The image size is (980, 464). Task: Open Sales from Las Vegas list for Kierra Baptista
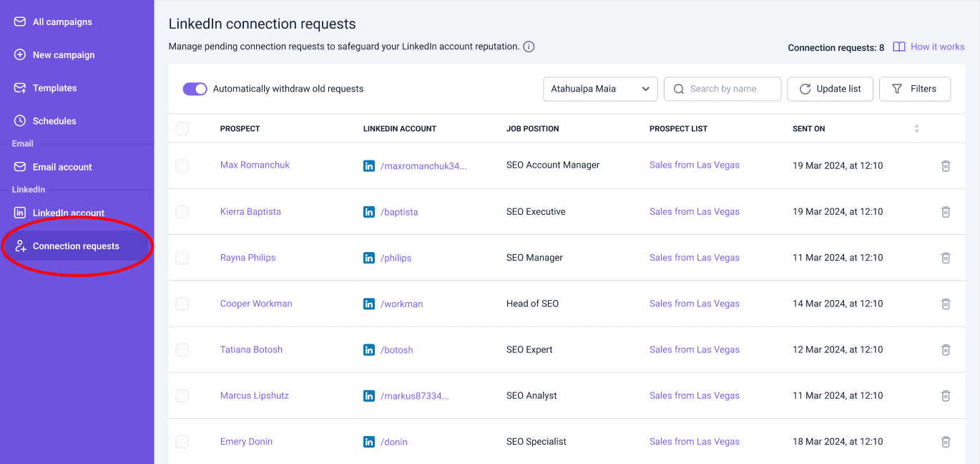[694, 212]
